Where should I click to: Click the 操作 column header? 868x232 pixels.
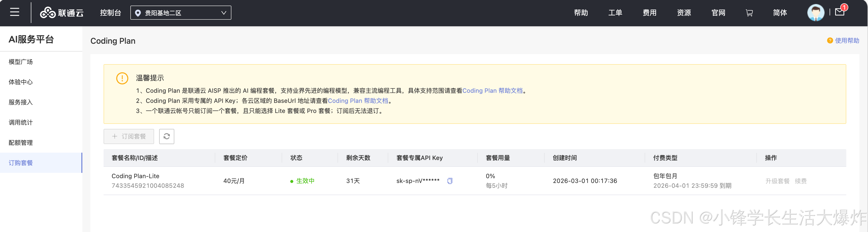771,158
